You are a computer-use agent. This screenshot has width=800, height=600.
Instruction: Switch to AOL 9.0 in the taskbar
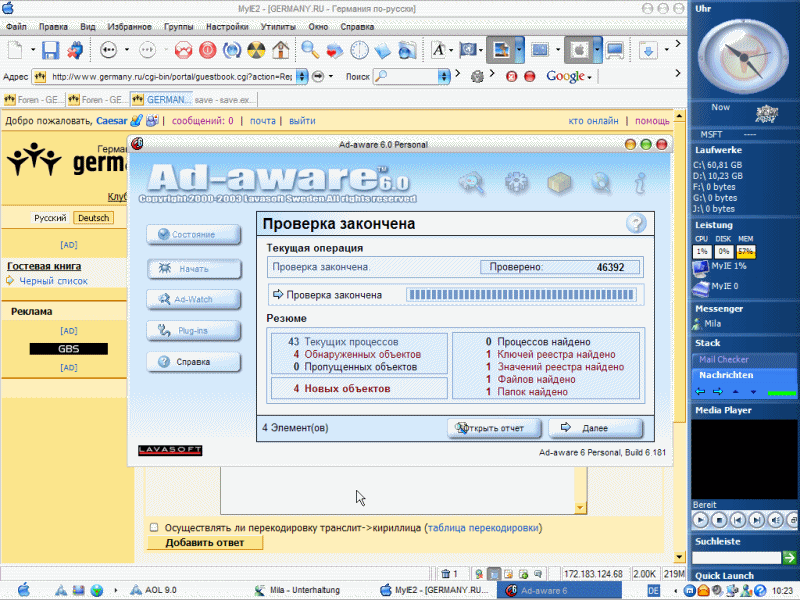click(x=153, y=590)
